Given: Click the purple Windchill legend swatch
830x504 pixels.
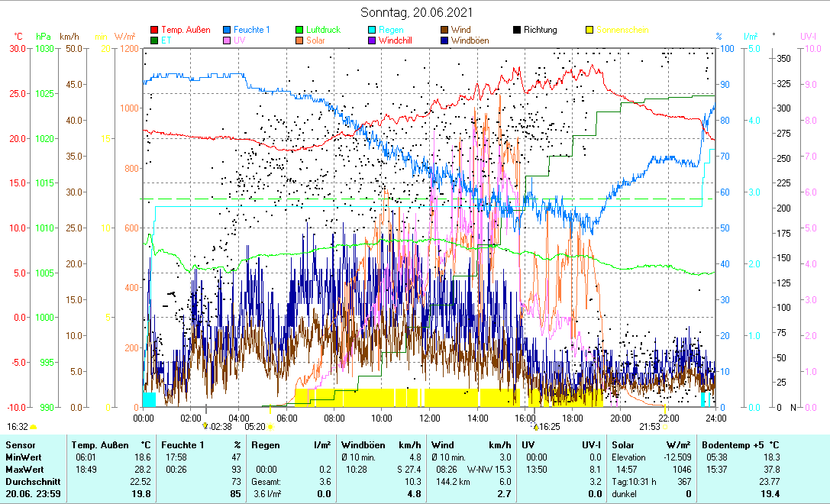Looking at the screenshot, I should pos(373,40).
